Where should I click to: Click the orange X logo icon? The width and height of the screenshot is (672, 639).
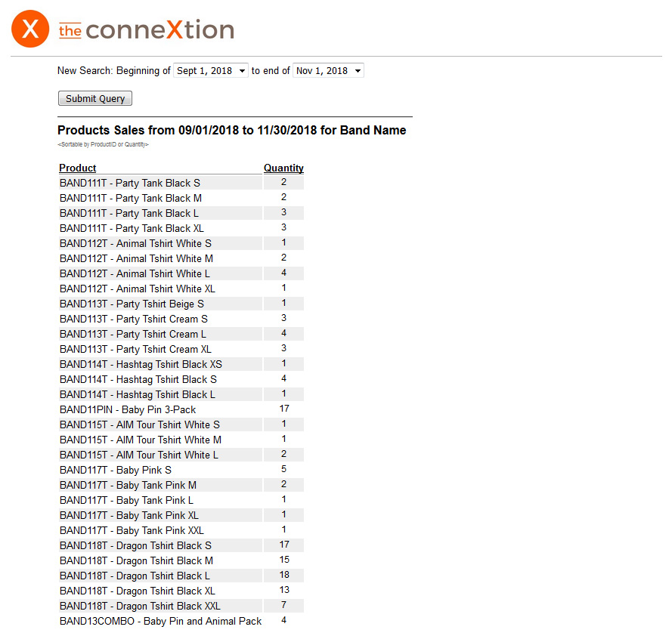click(30, 30)
